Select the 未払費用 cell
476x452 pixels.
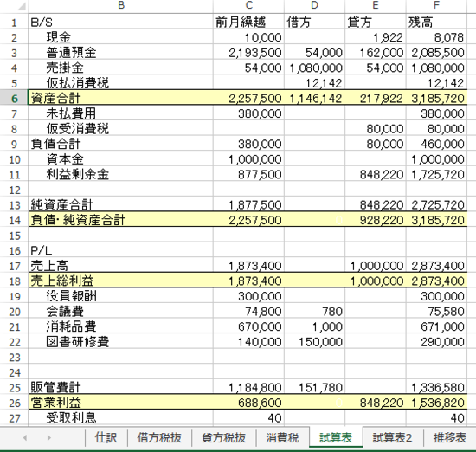tap(121, 113)
